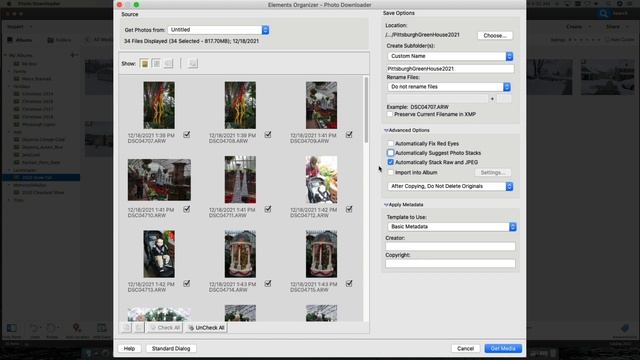Image resolution: width=640 pixels, height=360 pixels.
Task: Open the Get Photos from dropdown
Action: click(x=218, y=30)
